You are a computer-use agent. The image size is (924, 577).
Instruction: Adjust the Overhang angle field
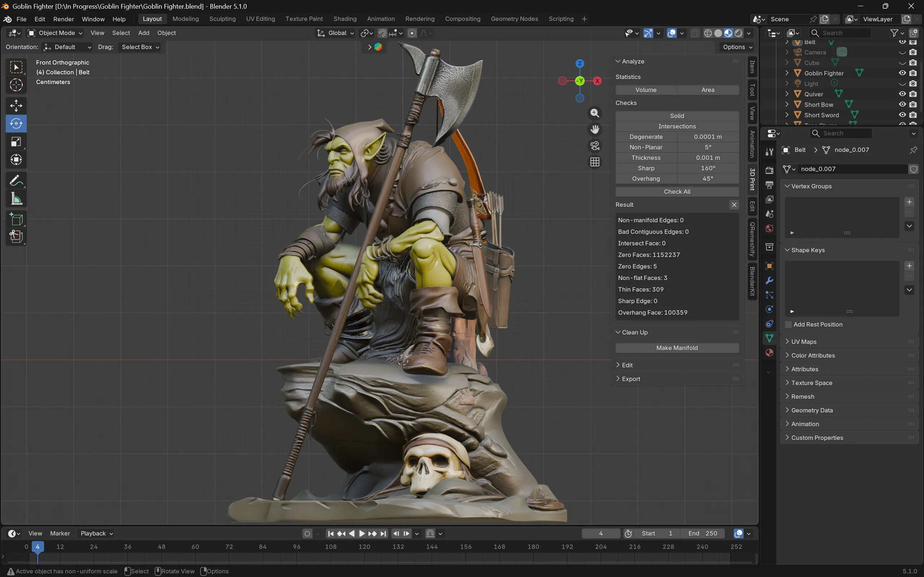pos(708,179)
